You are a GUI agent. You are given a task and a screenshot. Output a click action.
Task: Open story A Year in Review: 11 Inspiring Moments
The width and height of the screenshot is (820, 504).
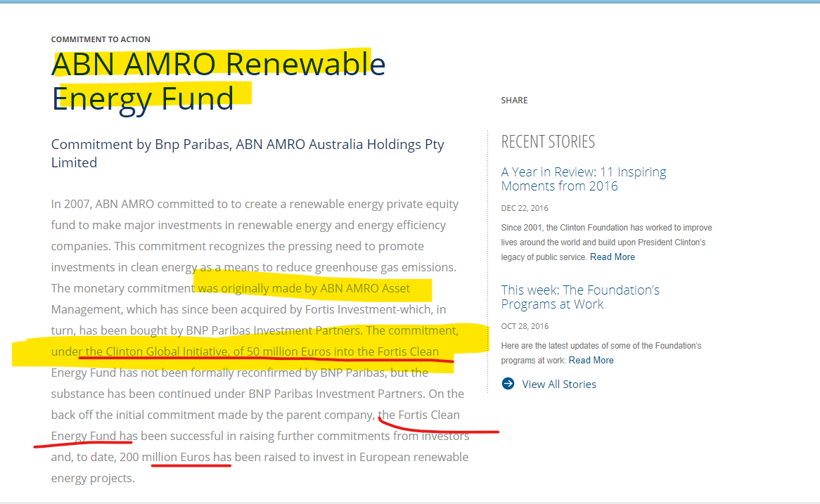point(583,179)
